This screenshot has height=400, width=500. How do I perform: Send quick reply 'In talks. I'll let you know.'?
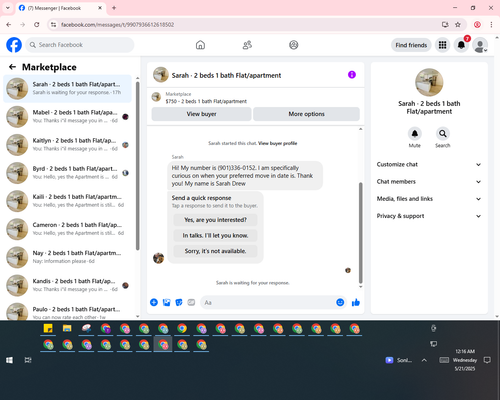click(215, 235)
